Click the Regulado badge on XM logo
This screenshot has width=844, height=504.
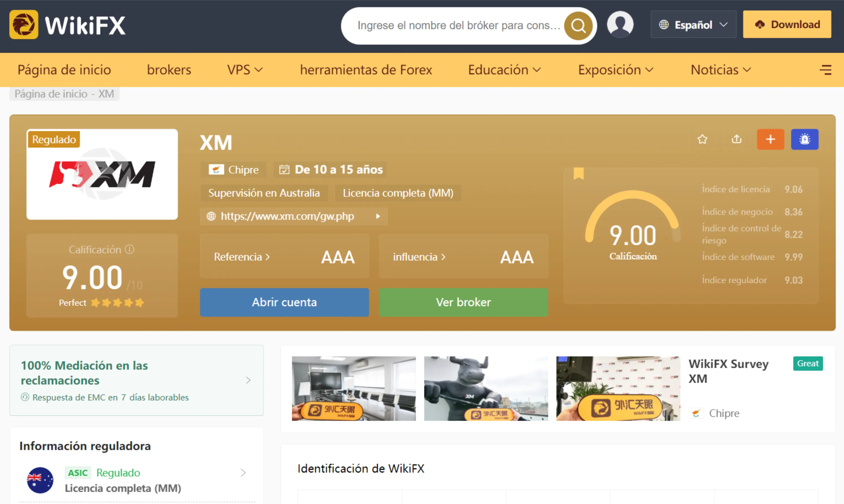54,139
